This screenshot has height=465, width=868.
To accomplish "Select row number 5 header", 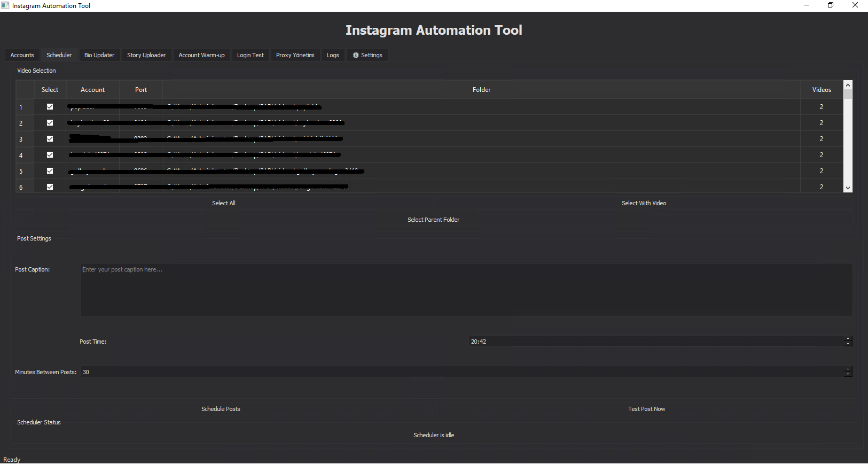I will tap(25, 171).
